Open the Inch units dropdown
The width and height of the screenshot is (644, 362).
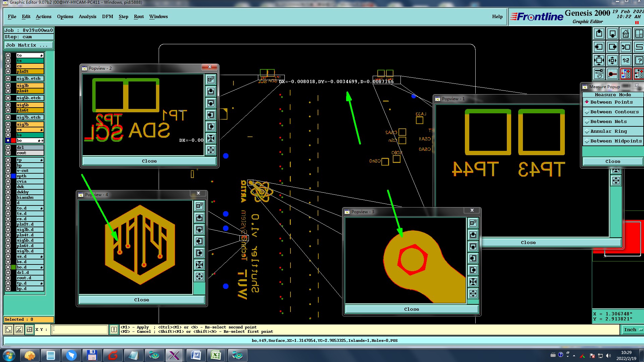pyautogui.click(x=632, y=329)
